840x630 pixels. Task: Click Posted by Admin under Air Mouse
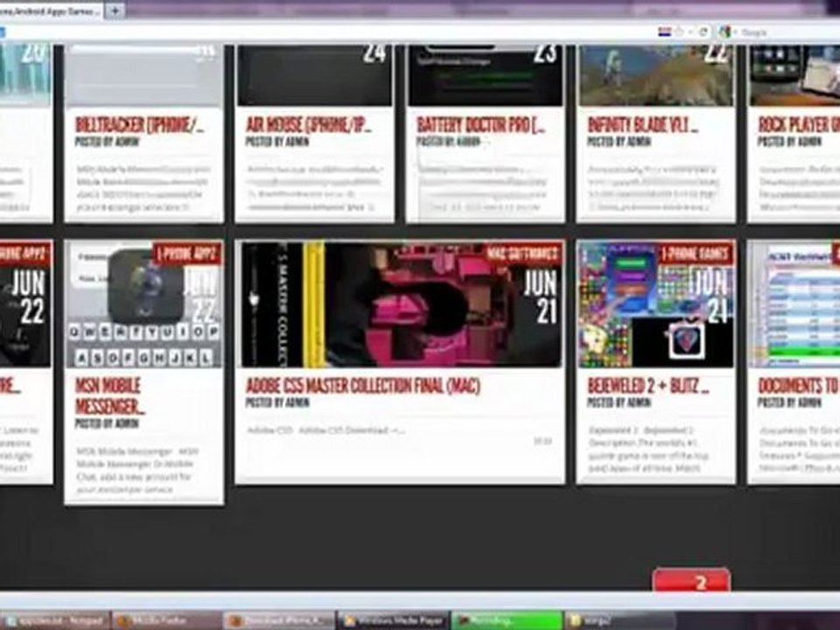pos(277,142)
